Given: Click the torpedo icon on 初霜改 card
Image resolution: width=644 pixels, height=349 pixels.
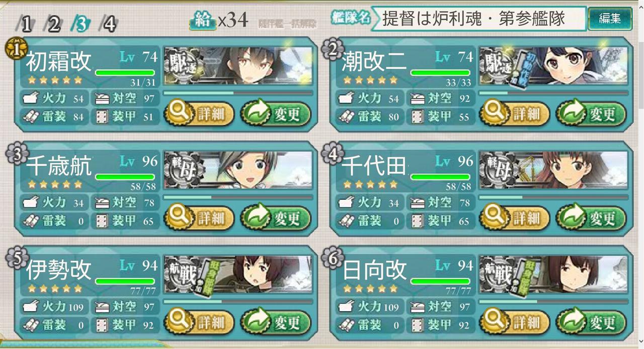Looking at the screenshot, I should pos(31,117).
